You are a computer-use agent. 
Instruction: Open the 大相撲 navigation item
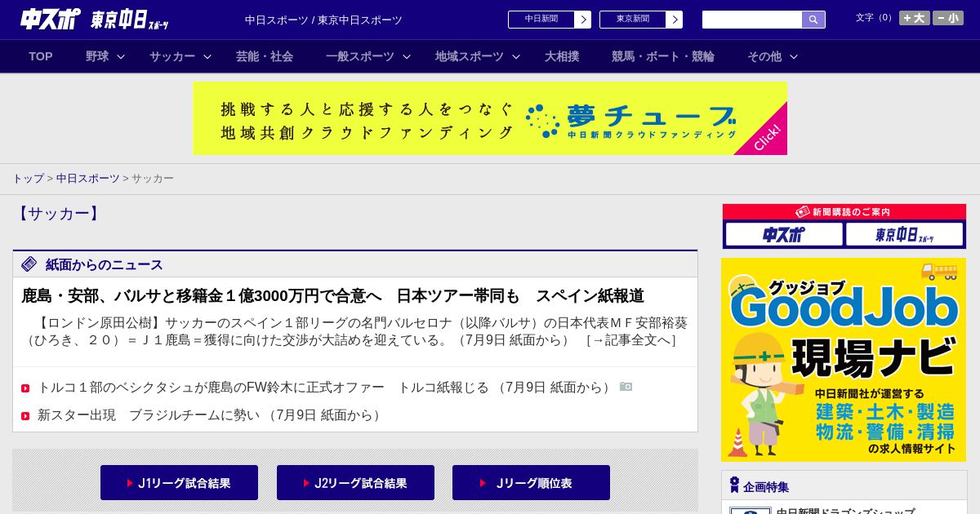tap(562, 56)
